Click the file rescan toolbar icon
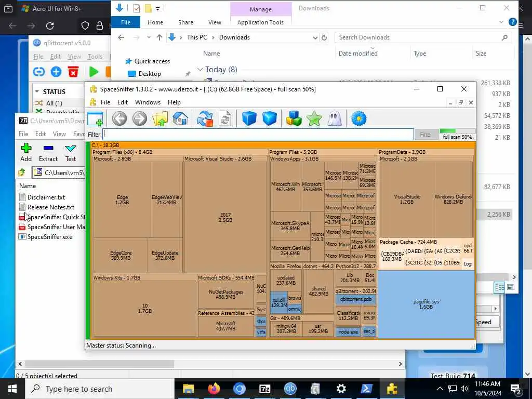This screenshot has width=532, height=399. click(x=225, y=119)
